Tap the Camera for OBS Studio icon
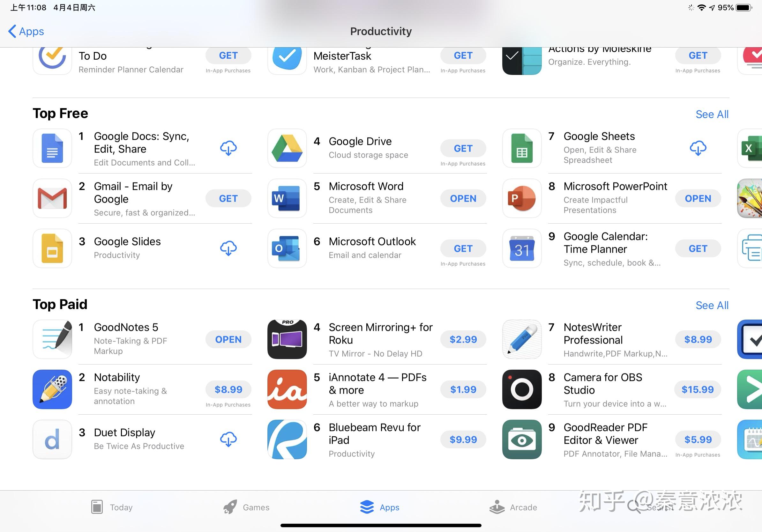762x532 pixels. pyautogui.click(x=522, y=389)
